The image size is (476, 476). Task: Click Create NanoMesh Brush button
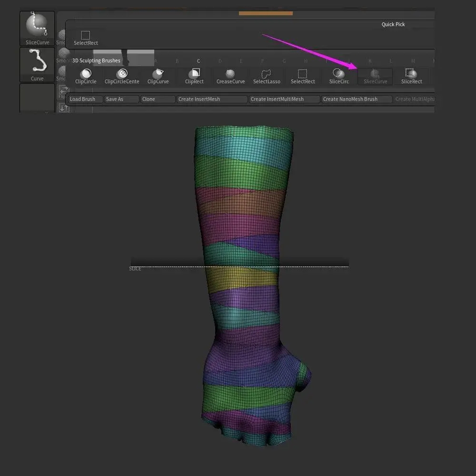357,99
